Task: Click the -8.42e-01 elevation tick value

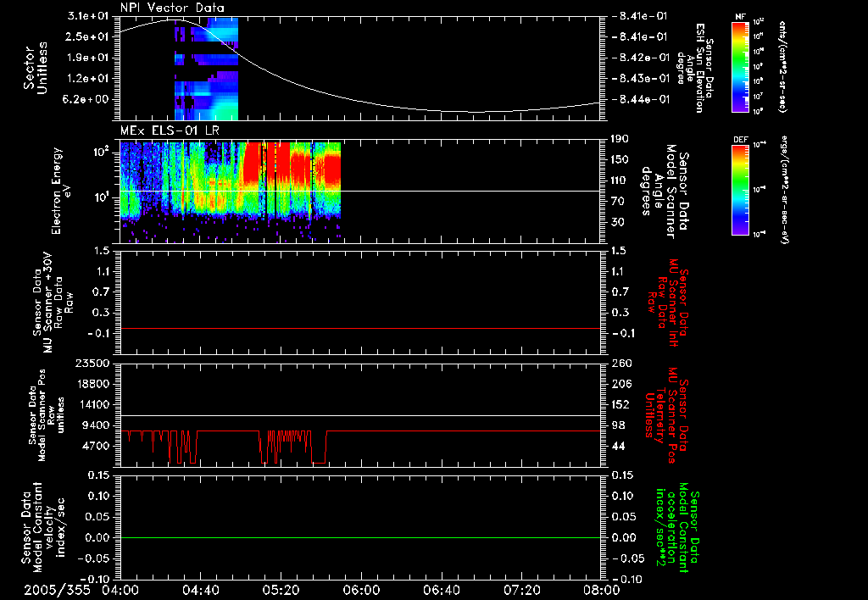Action: [641, 58]
